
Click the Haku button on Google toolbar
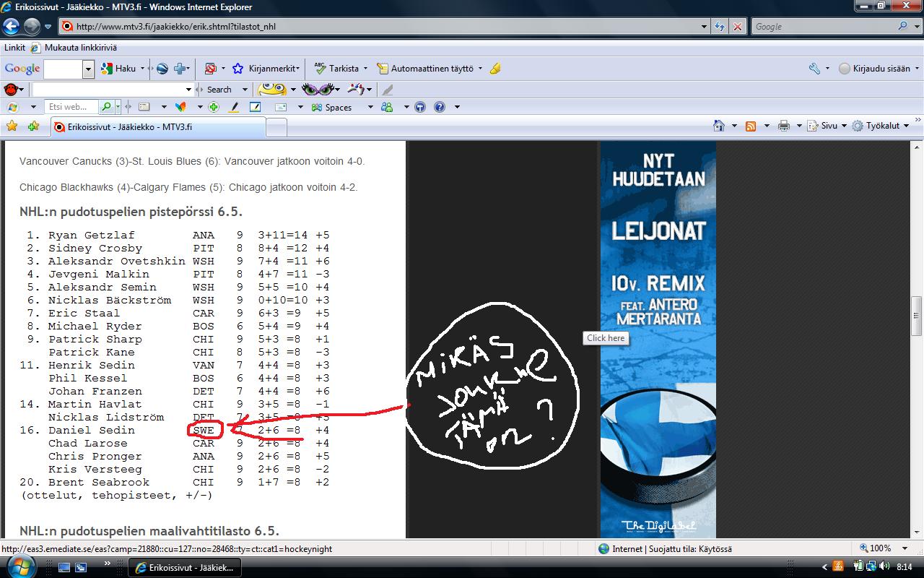120,69
